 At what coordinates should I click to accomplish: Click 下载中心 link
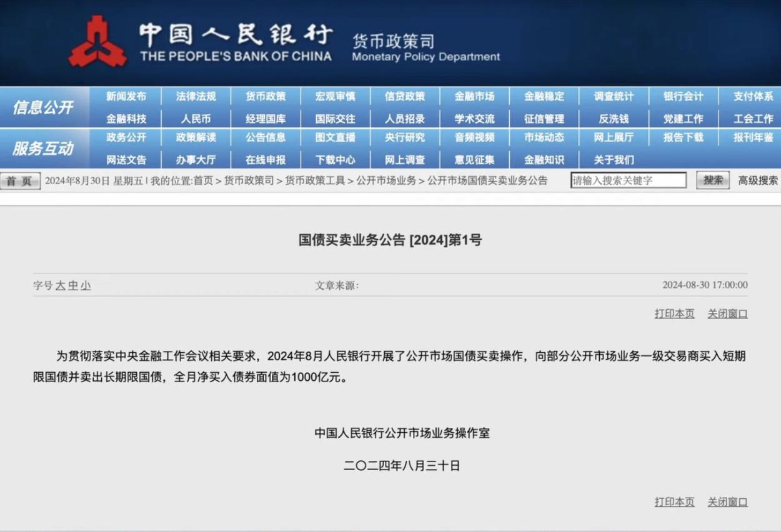click(336, 160)
